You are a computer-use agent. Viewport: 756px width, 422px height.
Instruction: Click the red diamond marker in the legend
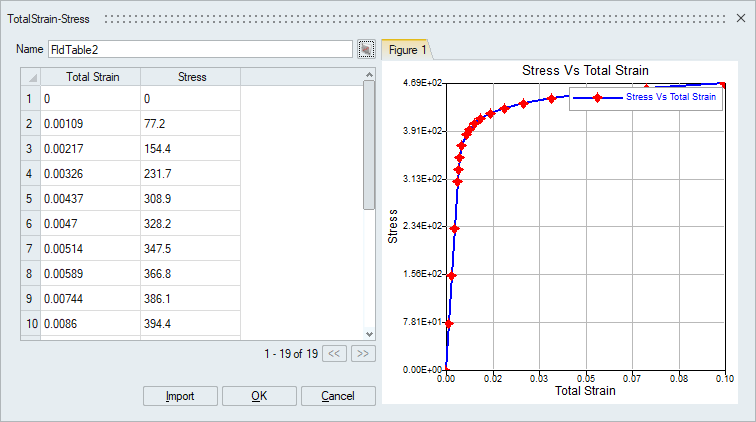coord(597,97)
